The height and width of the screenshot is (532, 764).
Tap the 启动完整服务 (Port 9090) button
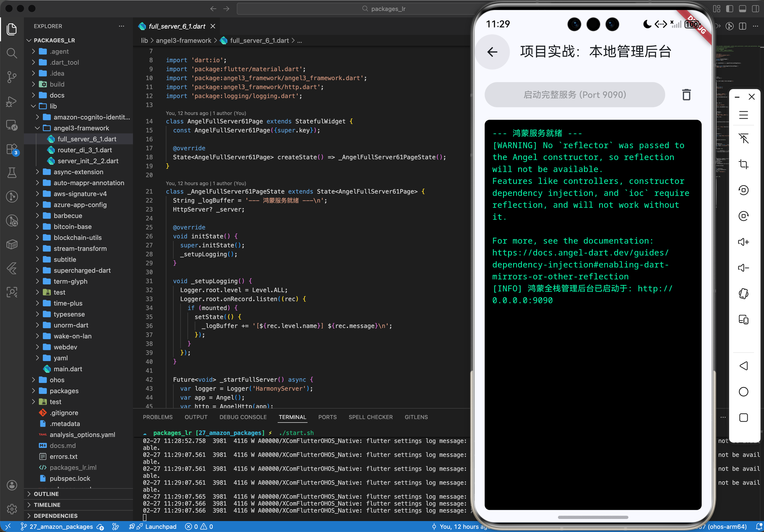pyautogui.click(x=575, y=95)
